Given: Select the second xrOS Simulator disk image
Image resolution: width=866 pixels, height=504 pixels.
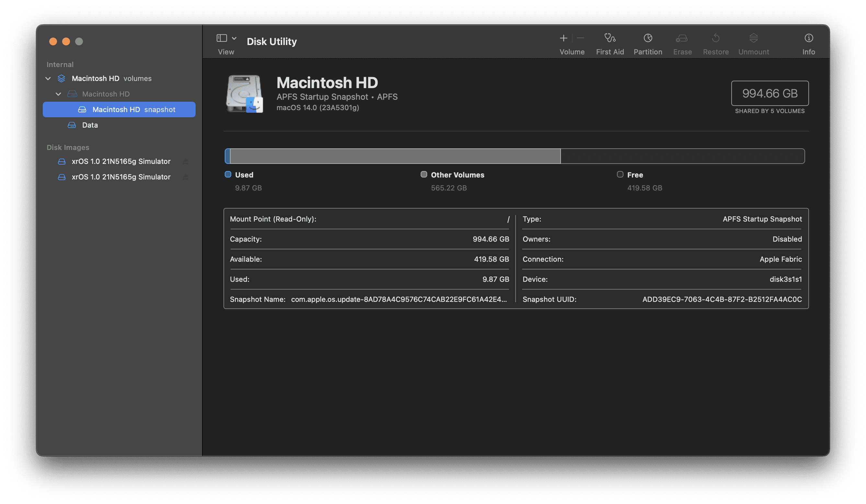Looking at the screenshot, I should tap(119, 177).
